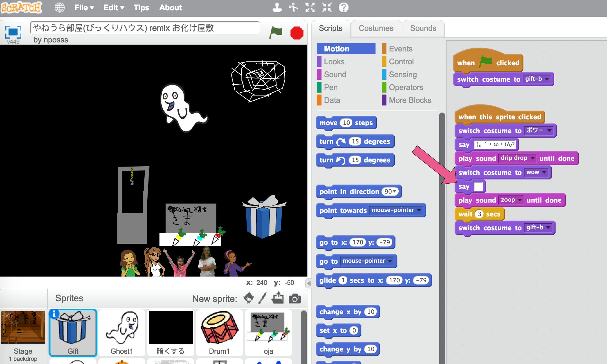Collapse stage with the small arrow
This screenshot has height=364, width=607.
[x=309, y=283]
